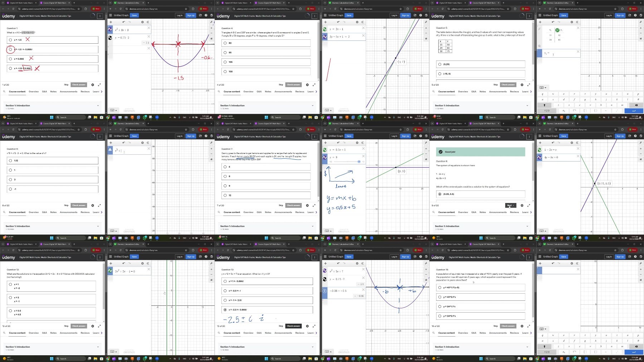This screenshot has width=644, height=362.
Task: Expand Question 1 quiz to fullscreen
Action: (99, 85)
